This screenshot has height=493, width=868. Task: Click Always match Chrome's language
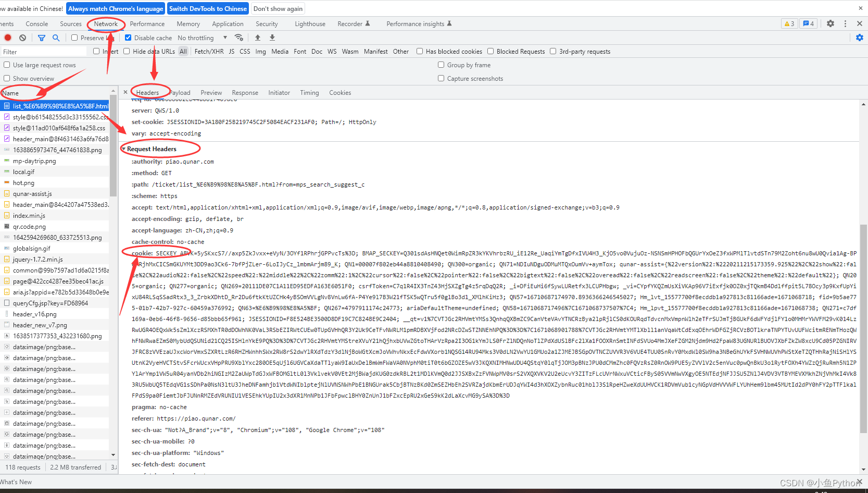point(116,8)
